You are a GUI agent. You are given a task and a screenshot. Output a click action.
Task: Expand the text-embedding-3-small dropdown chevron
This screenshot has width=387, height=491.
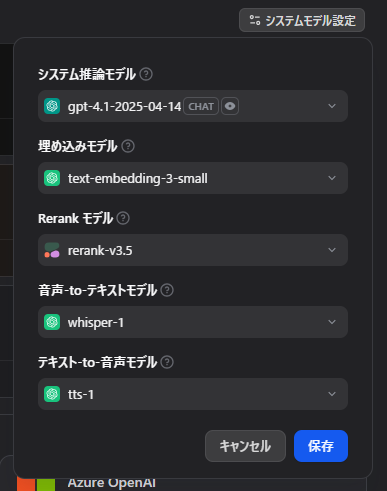click(x=332, y=178)
